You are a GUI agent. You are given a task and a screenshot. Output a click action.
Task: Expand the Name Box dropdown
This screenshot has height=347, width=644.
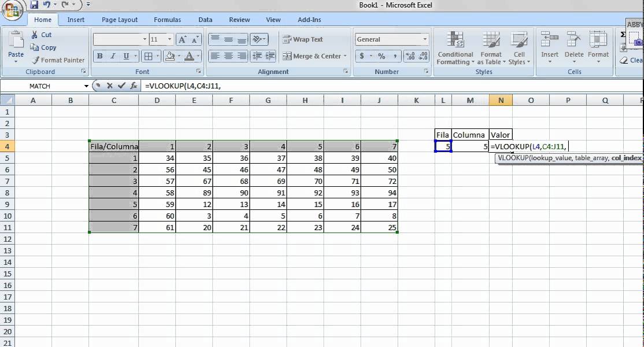(x=86, y=86)
